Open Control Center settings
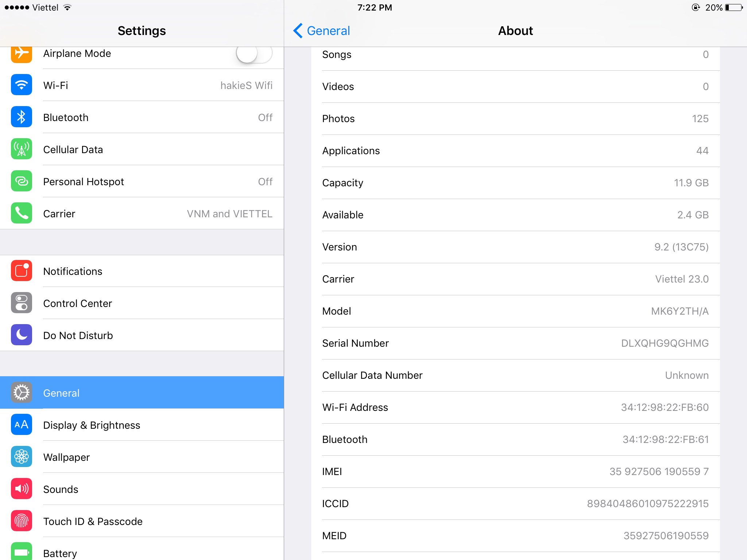The height and width of the screenshot is (560, 747). (142, 303)
